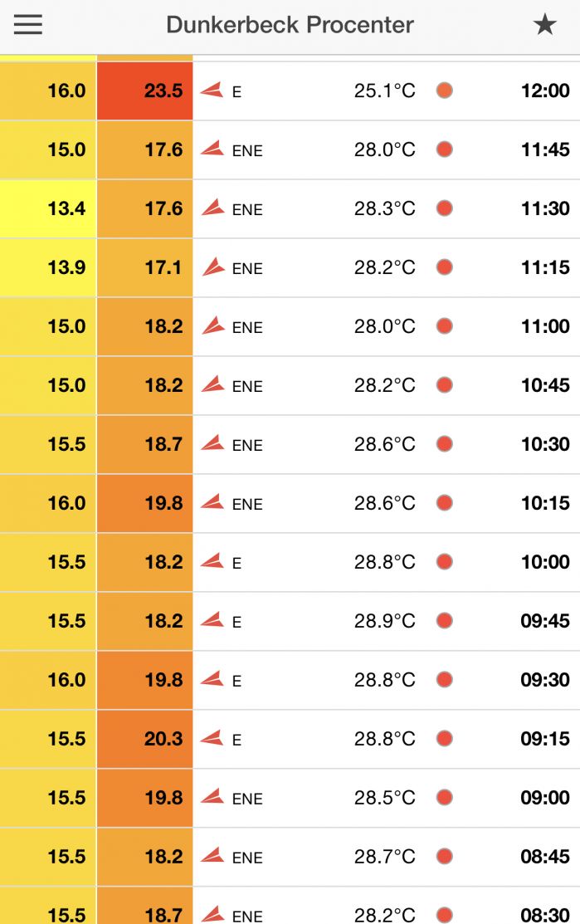Viewport: 580px width, 924px height.
Task: Click the 08:45 time entry
Action: pyautogui.click(x=545, y=857)
